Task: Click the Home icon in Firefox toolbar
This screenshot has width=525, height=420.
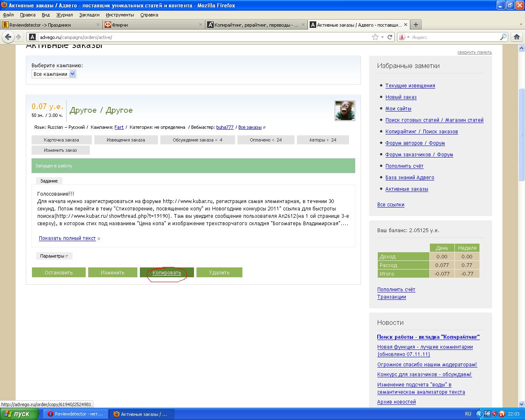Action: pyautogui.click(x=517, y=37)
